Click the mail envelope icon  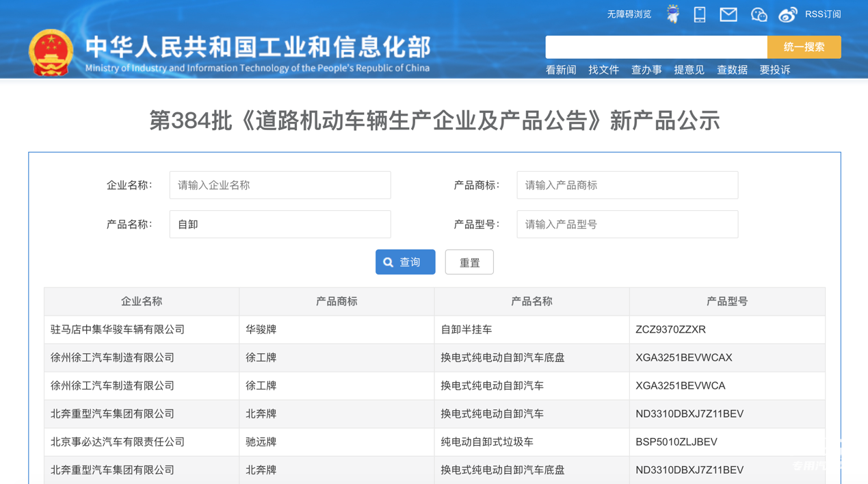pos(728,14)
